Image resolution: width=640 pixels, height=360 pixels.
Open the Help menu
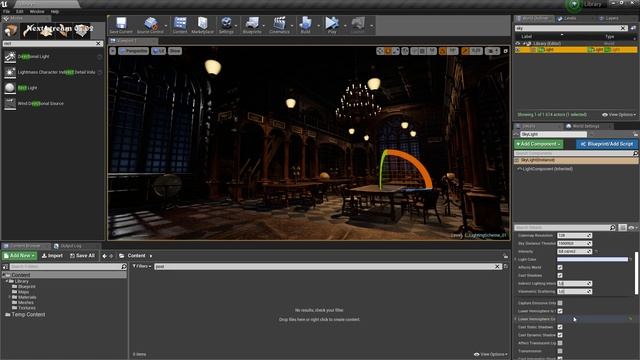[x=55, y=11]
